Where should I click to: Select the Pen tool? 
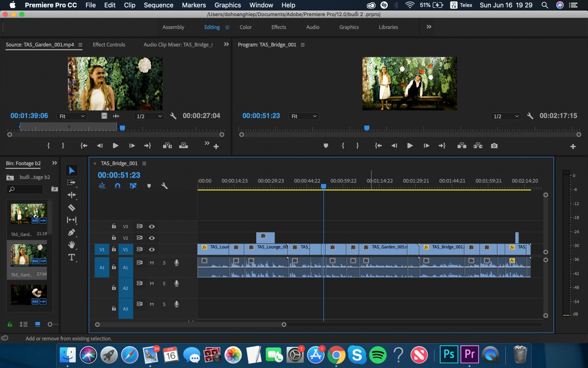[72, 232]
